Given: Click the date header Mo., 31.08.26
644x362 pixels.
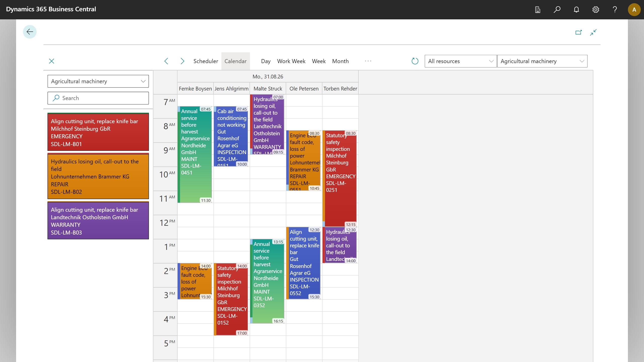Looking at the screenshot, I should 268,76.
